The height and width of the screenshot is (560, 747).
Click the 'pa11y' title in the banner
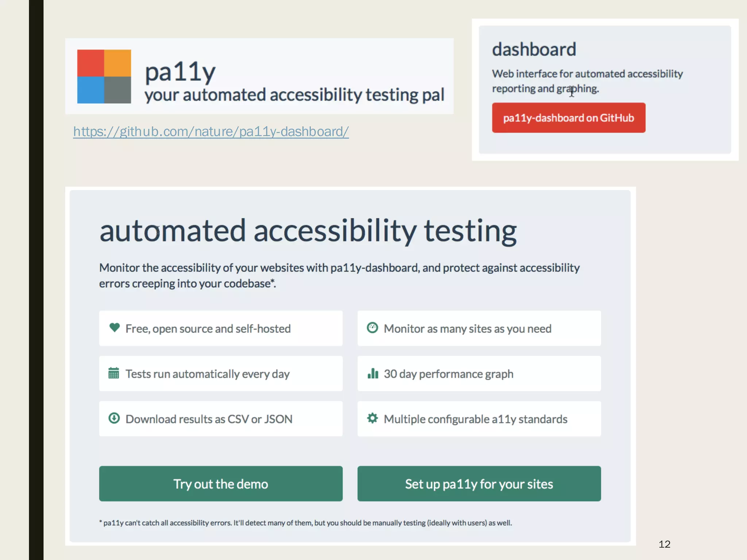(180, 72)
